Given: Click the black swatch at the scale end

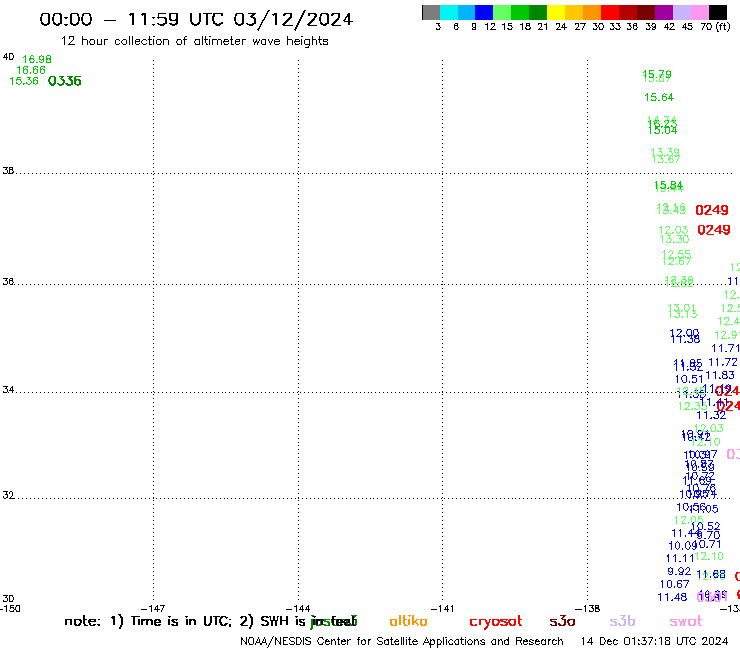Looking at the screenshot, I should (x=717, y=12).
